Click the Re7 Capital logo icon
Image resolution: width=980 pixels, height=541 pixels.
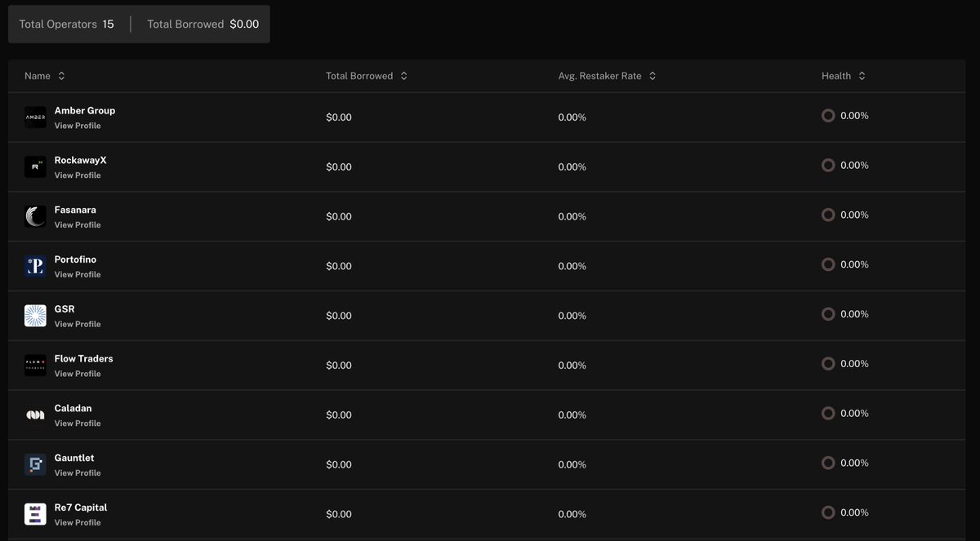[x=35, y=514]
